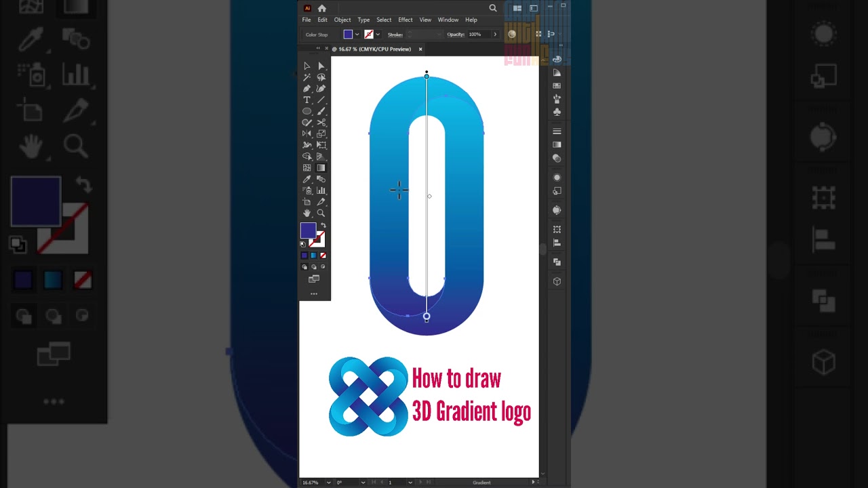This screenshot has height=488, width=868.
Task: Select the Lasso tool
Action: 321,77
